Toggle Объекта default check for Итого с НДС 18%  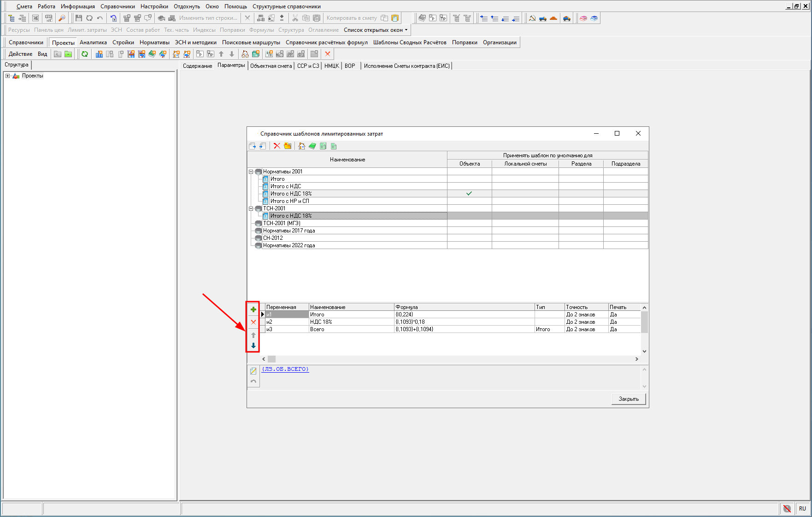click(x=469, y=194)
